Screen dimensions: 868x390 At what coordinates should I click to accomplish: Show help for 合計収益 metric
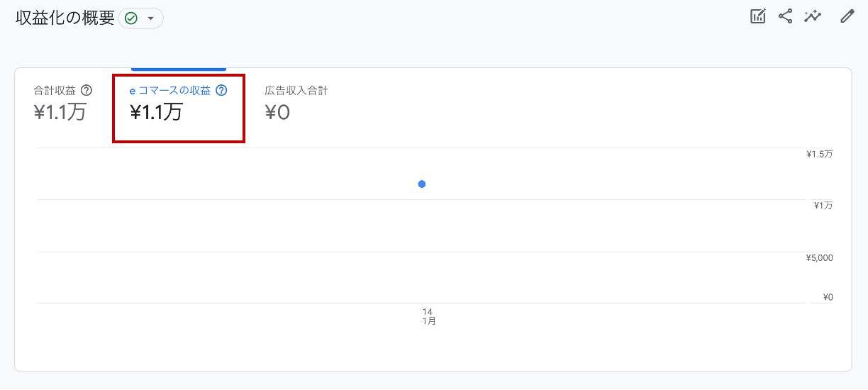(x=87, y=90)
